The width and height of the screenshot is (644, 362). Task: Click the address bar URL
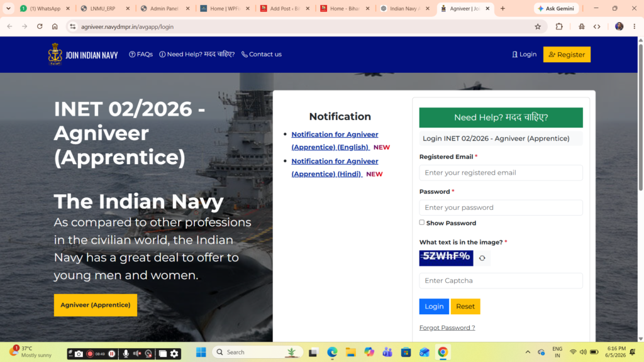(127, 26)
